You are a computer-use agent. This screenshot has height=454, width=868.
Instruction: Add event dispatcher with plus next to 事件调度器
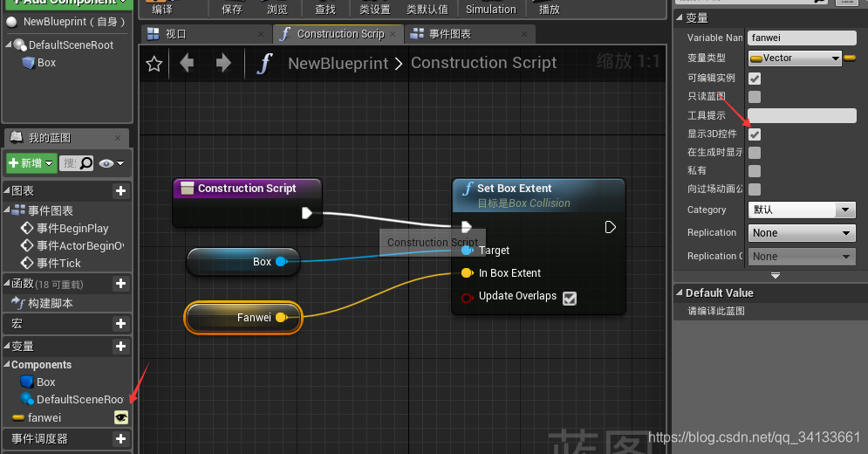coord(120,439)
